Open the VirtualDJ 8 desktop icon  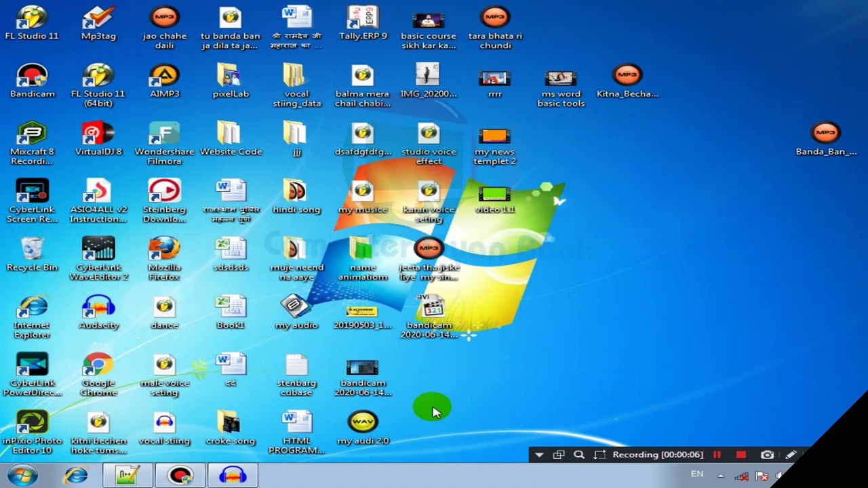point(98,139)
